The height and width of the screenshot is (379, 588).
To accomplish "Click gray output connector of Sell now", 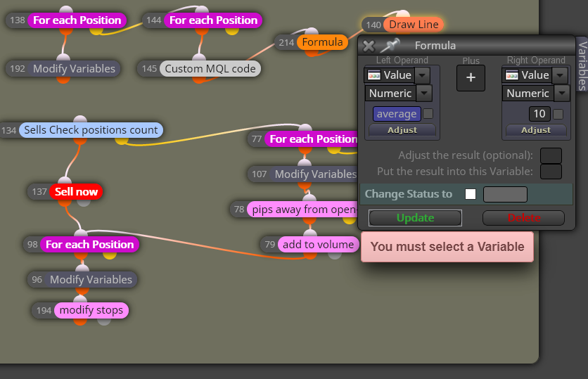I will coord(83,203).
